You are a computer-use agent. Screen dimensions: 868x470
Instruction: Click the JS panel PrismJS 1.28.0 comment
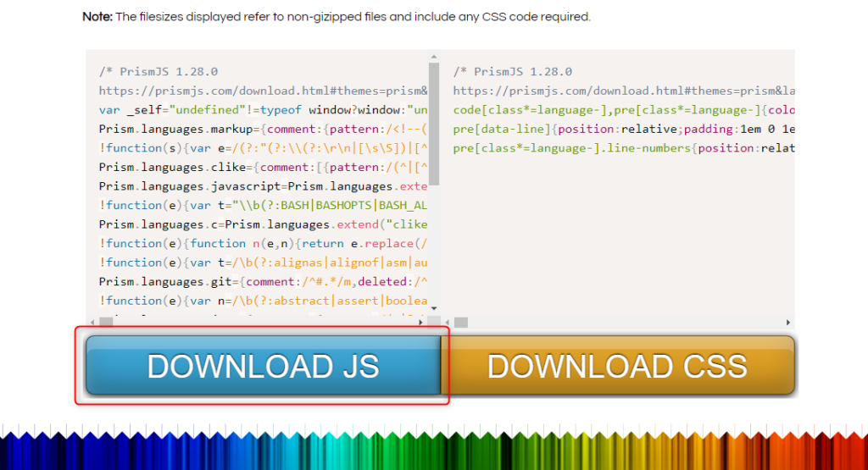tap(159, 72)
